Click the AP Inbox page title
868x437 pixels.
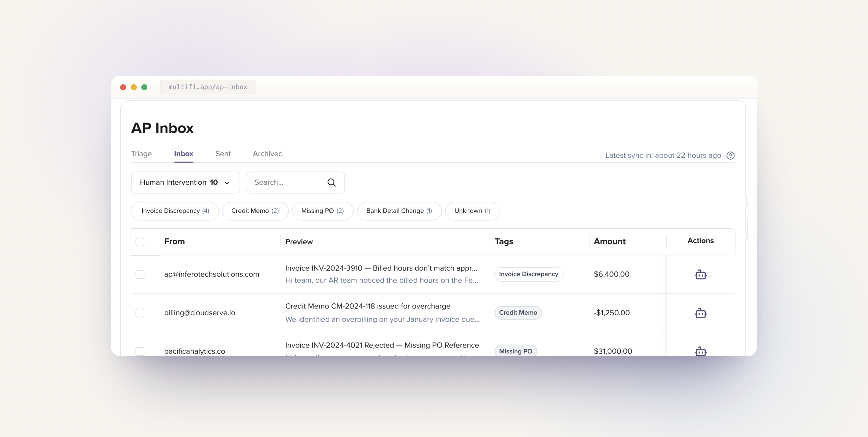click(x=162, y=128)
